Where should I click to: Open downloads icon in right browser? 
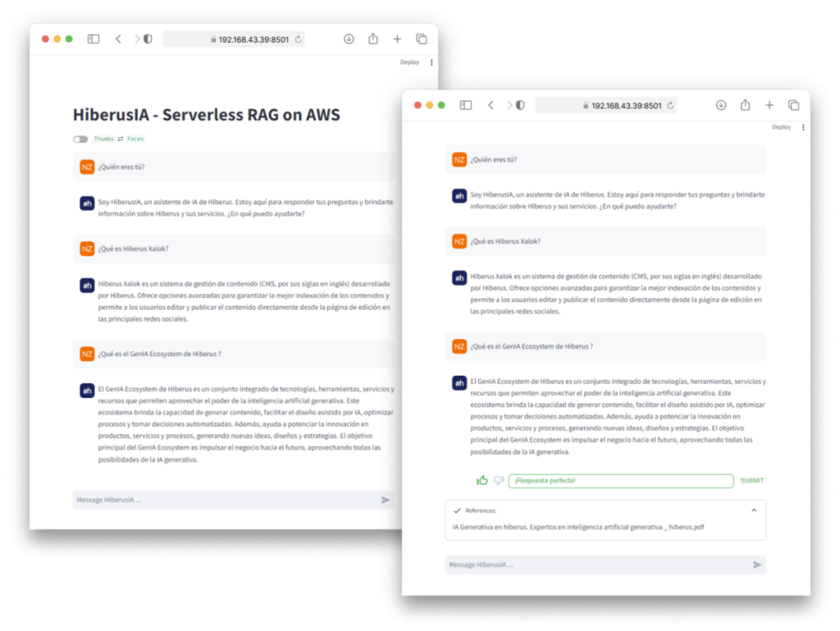coord(721,105)
